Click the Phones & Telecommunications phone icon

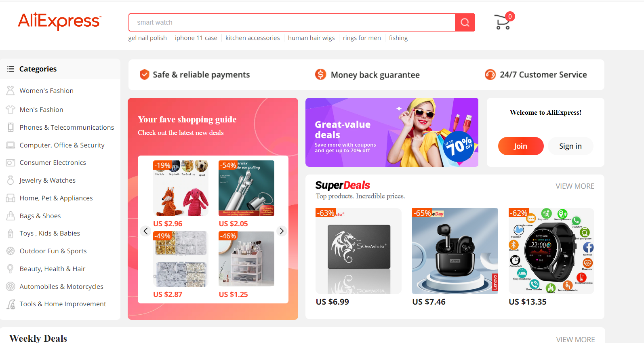pos(11,127)
